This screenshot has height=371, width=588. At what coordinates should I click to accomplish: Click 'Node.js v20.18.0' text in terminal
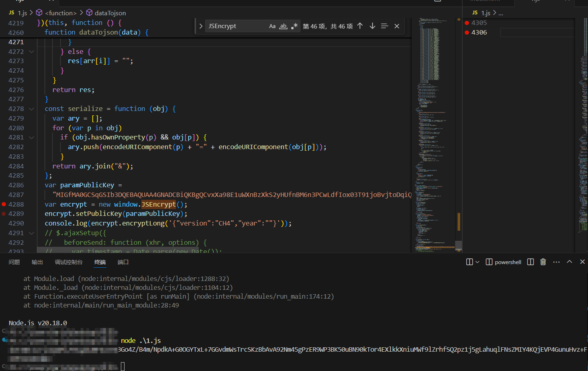(x=38, y=323)
